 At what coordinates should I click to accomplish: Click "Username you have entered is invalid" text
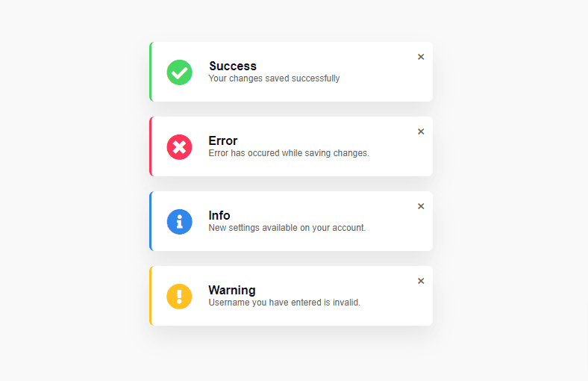click(x=284, y=303)
